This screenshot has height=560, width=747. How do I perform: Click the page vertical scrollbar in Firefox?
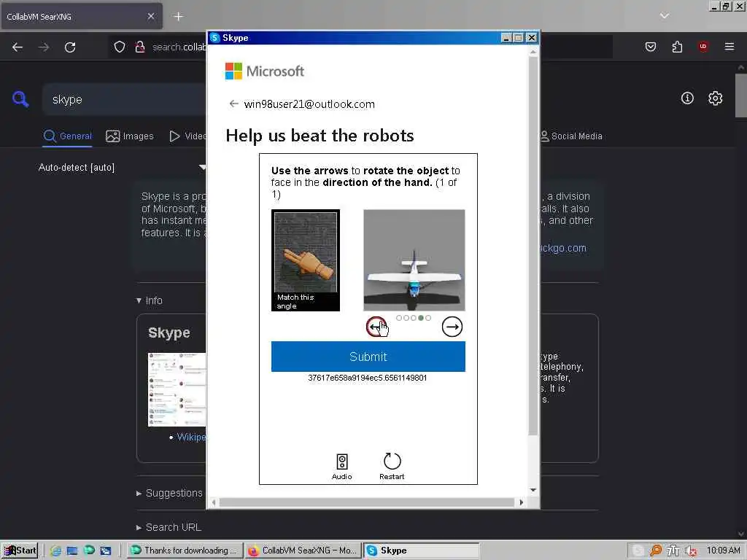(741, 96)
